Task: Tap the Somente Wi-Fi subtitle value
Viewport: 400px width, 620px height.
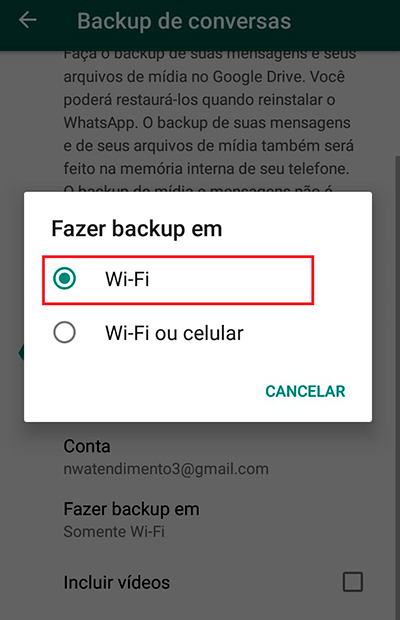Action: click(114, 531)
